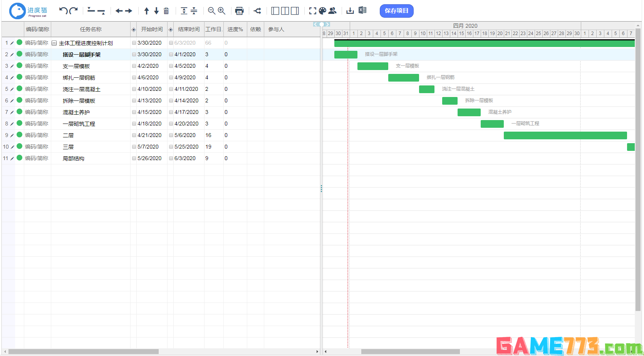The width and height of the screenshot is (644, 356).
Task: Open edit pencil for row 2
Action: (x=12, y=55)
